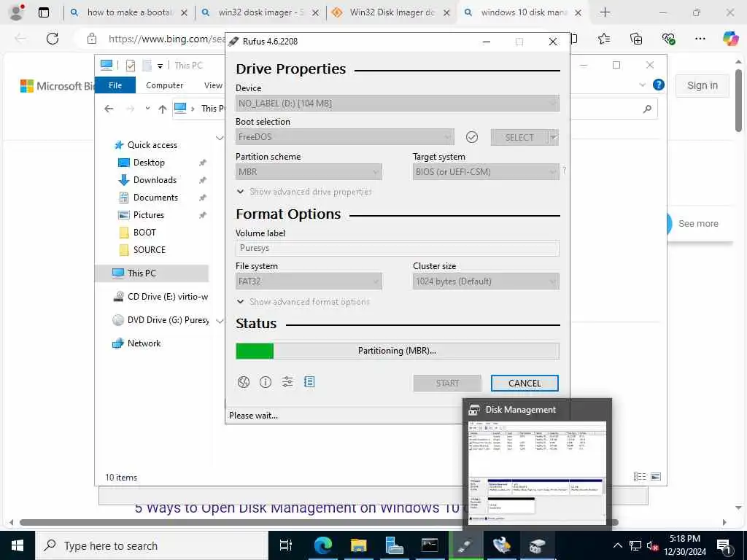Open Explorer quick access toolbar dropdown arrow
Viewport: 747px width, 560px height.
pyautogui.click(x=160, y=66)
